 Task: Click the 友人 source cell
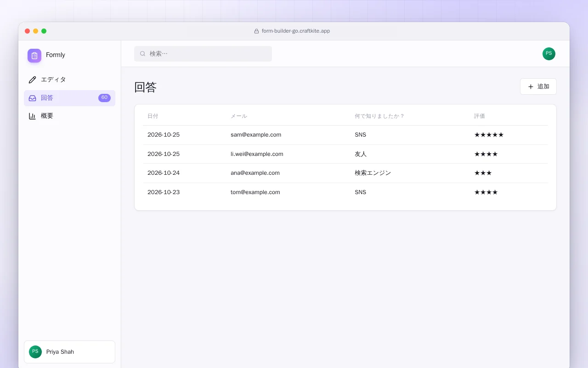pos(361,154)
